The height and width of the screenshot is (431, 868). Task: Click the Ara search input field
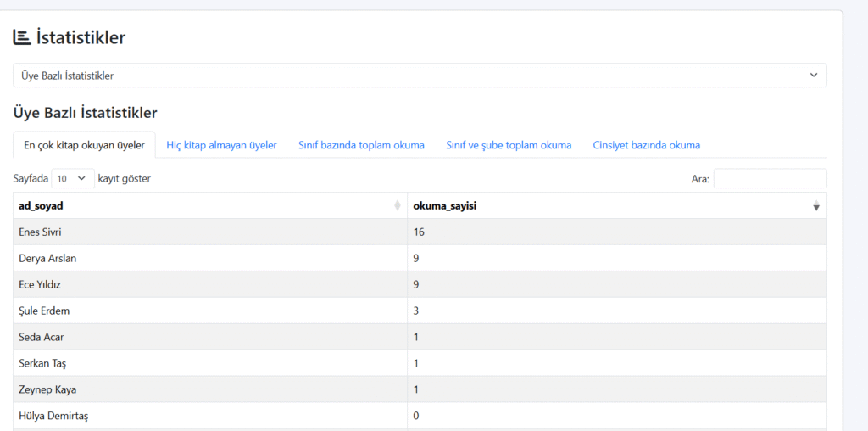[770, 179]
